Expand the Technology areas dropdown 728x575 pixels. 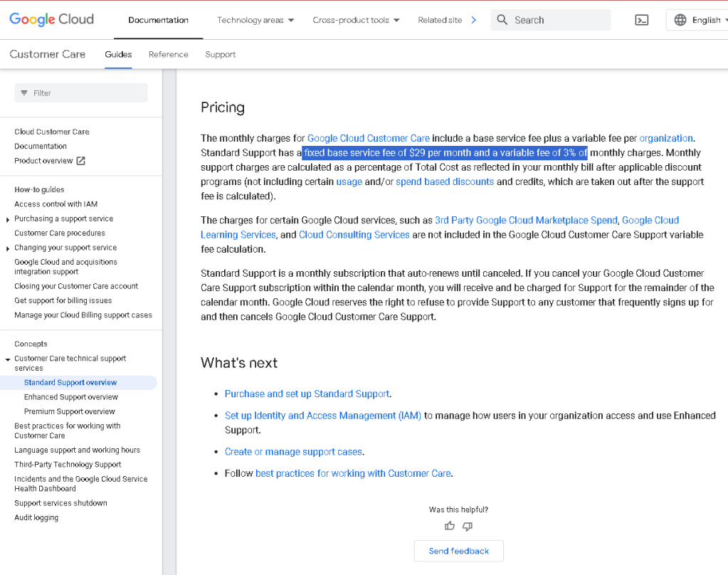click(255, 20)
